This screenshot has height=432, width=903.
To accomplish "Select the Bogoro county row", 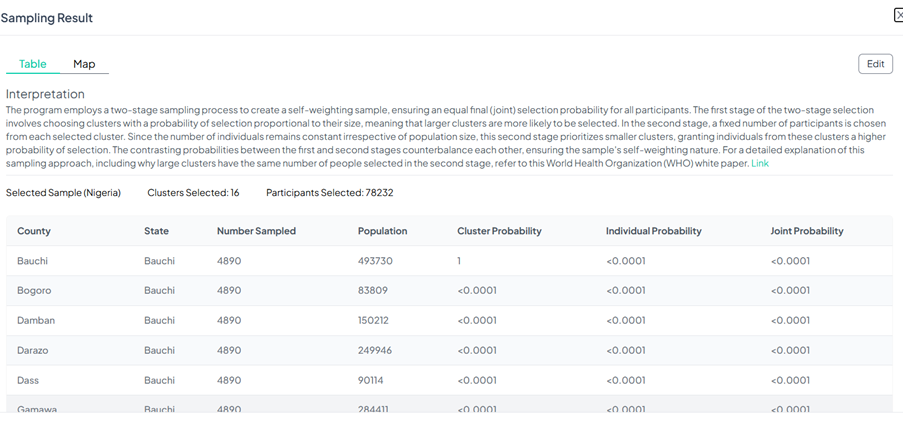I will (35, 291).
